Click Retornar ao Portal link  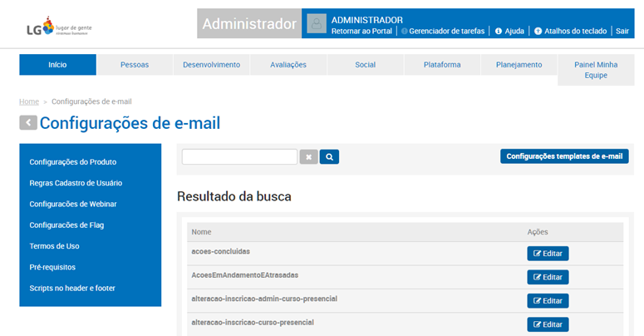point(361,32)
